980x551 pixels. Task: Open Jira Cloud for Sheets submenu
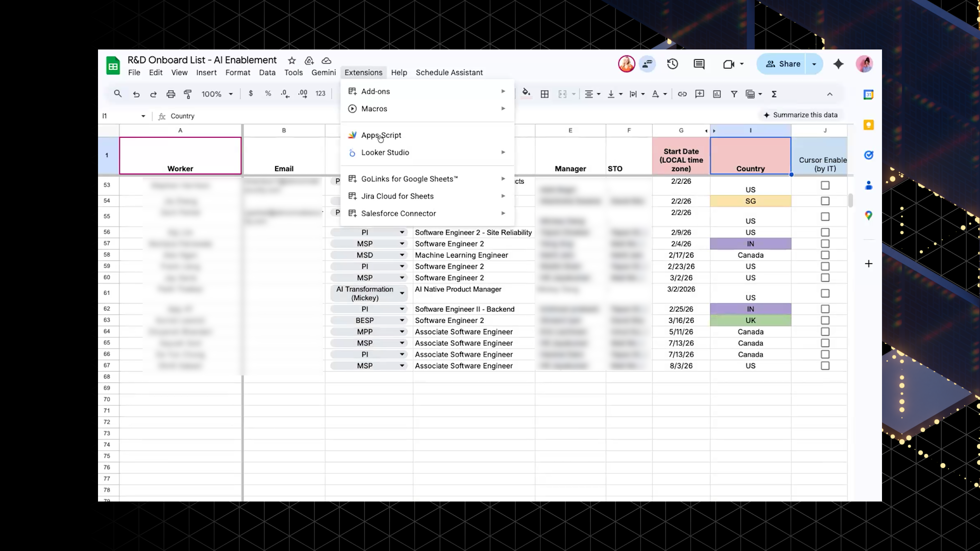tap(427, 196)
